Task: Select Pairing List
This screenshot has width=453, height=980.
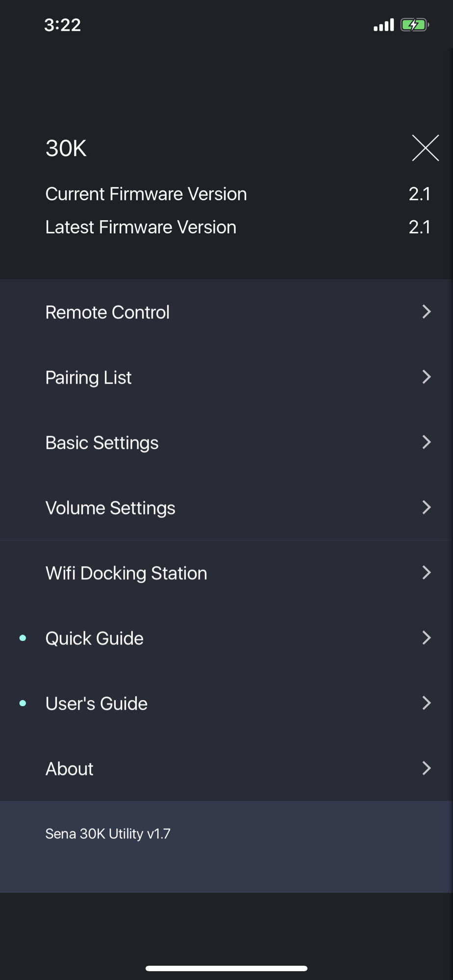Action: (226, 377)
